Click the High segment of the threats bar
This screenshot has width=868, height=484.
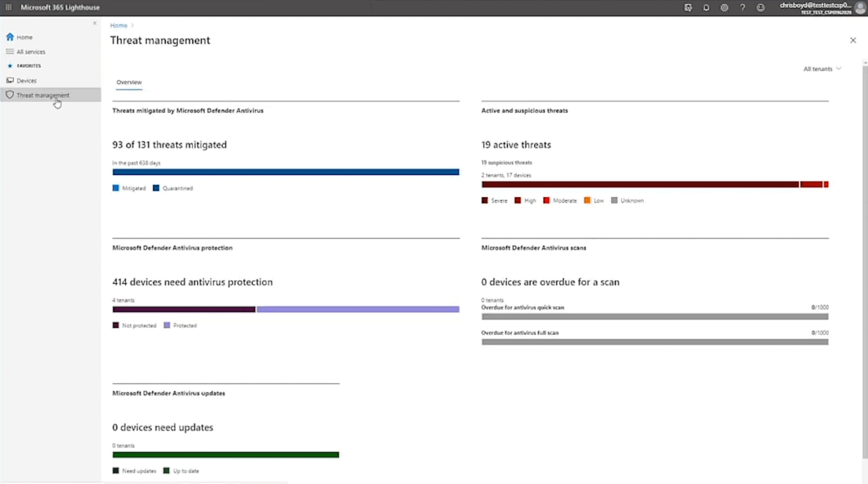pos(811,184)
